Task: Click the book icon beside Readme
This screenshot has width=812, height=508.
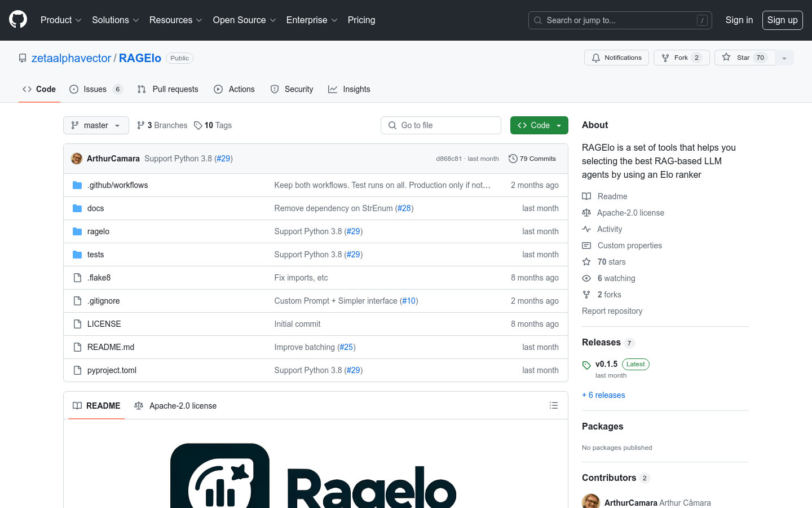Action: pos(586,196)
